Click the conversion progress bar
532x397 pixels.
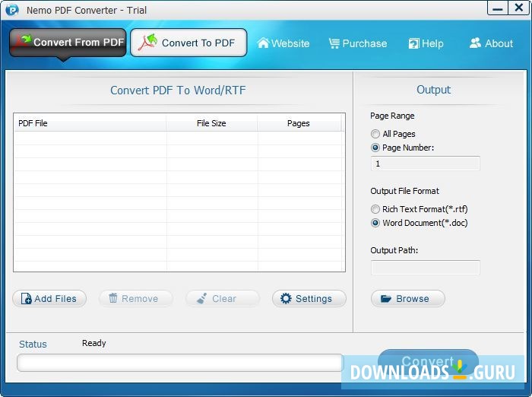(x=180, y=363)
